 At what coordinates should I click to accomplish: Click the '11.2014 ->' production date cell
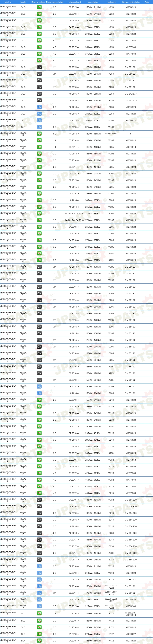coord(74,134)
